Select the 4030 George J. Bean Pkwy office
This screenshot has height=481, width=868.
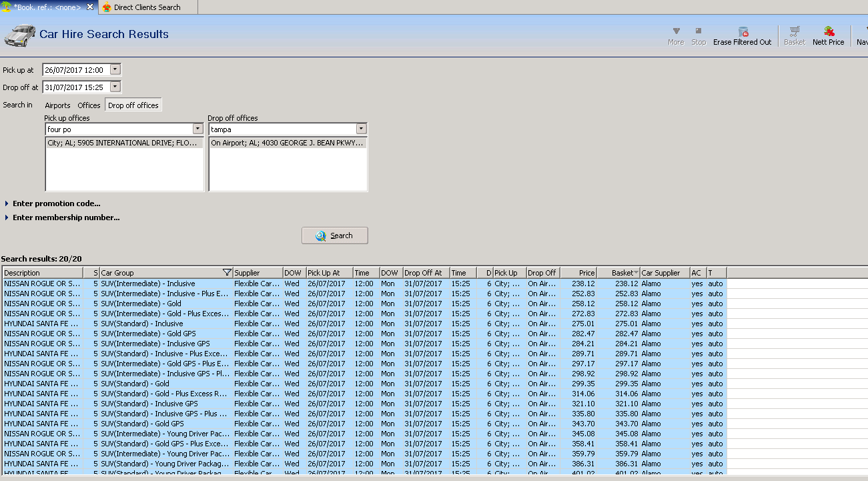288,143
